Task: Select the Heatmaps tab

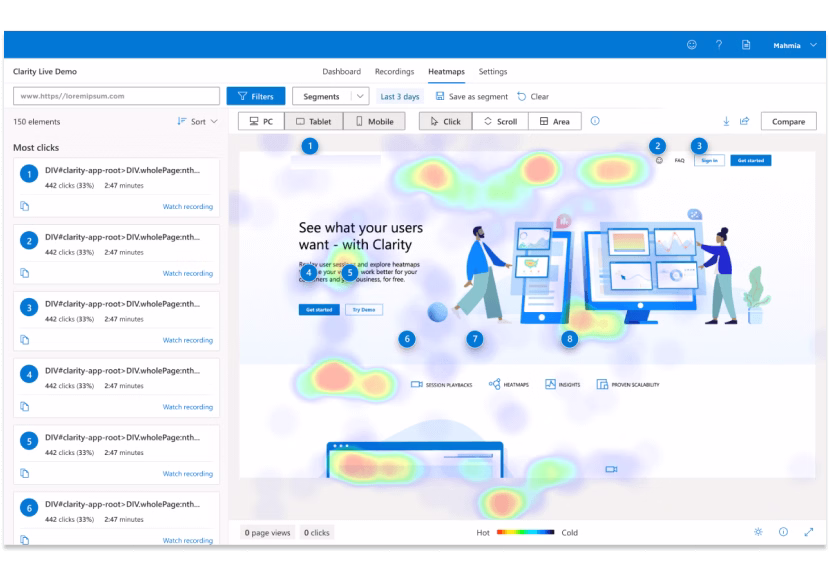Action: [x=446, y=71]
